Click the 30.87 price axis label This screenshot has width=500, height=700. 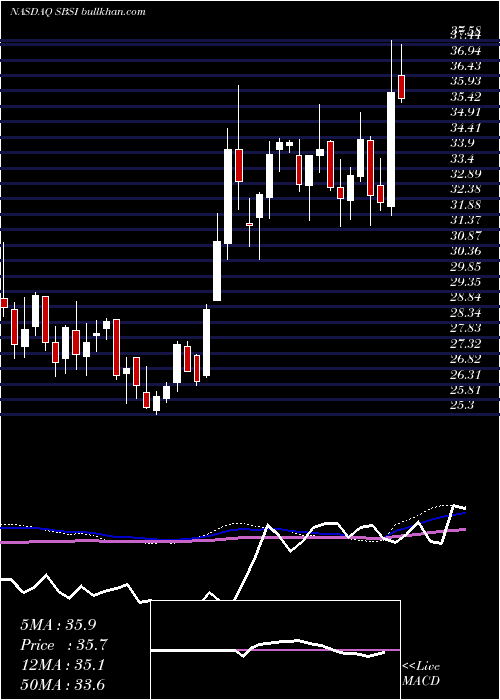(x=465, y=235)
